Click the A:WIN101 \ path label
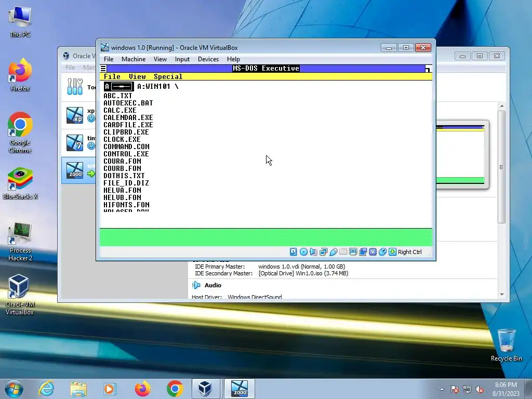This screenshot has width=532, height=399. [158, 87]
